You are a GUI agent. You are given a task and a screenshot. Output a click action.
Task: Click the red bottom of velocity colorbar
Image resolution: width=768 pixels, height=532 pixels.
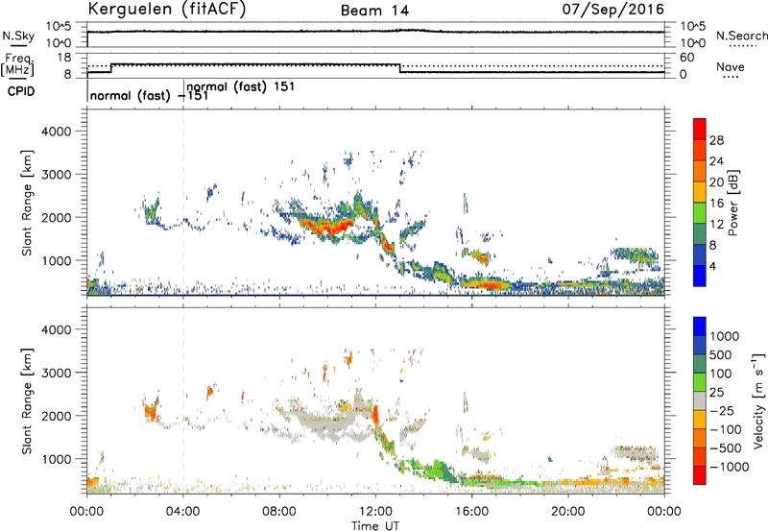(700, 475)
